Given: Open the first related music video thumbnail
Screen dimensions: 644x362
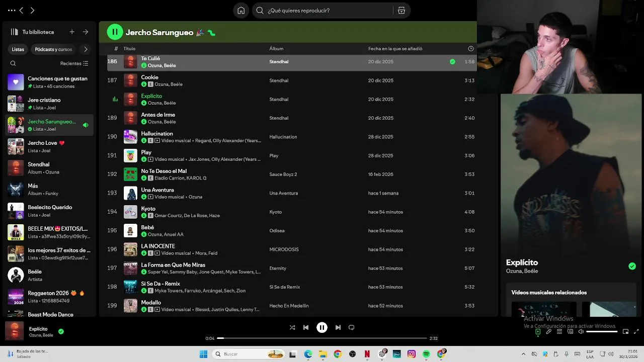Looking at the screenshot, I should coord(544,309).
